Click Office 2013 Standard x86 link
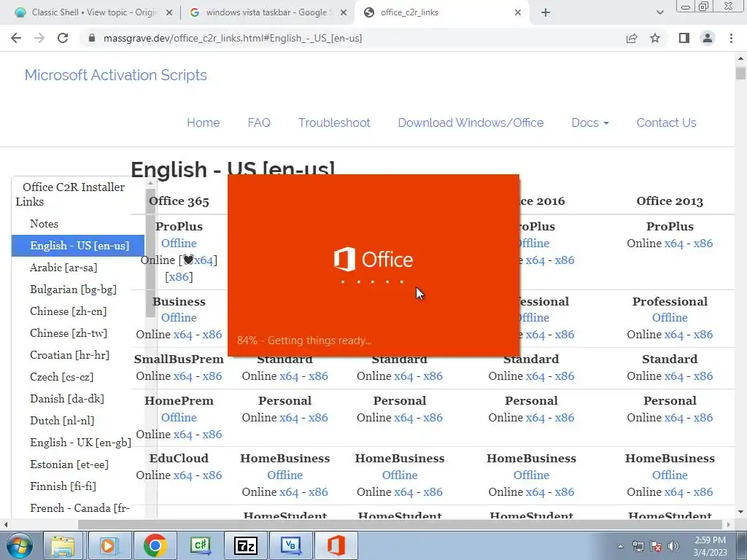This screenshot has height=560, width=747. click(x=703, y=376)
